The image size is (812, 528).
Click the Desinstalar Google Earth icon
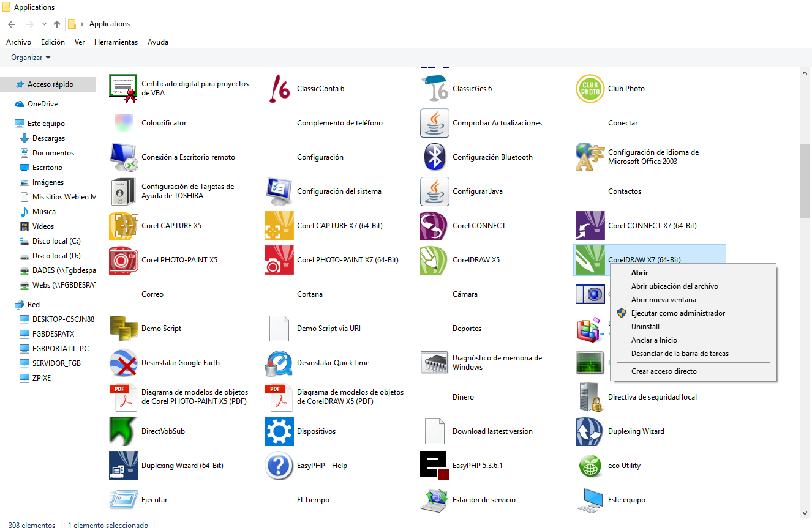pos(124,363)
